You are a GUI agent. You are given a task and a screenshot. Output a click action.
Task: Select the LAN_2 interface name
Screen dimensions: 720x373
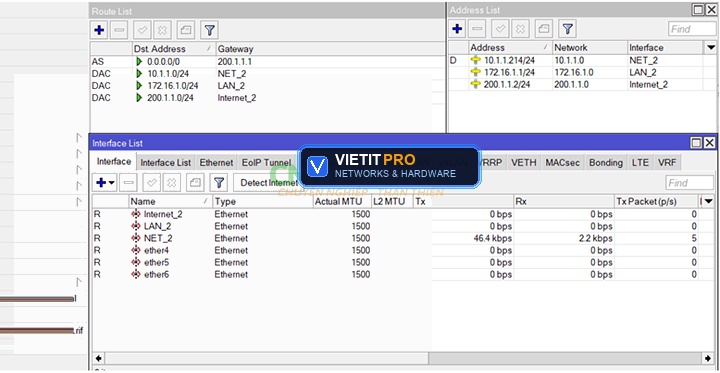click(x=158, y=226)
